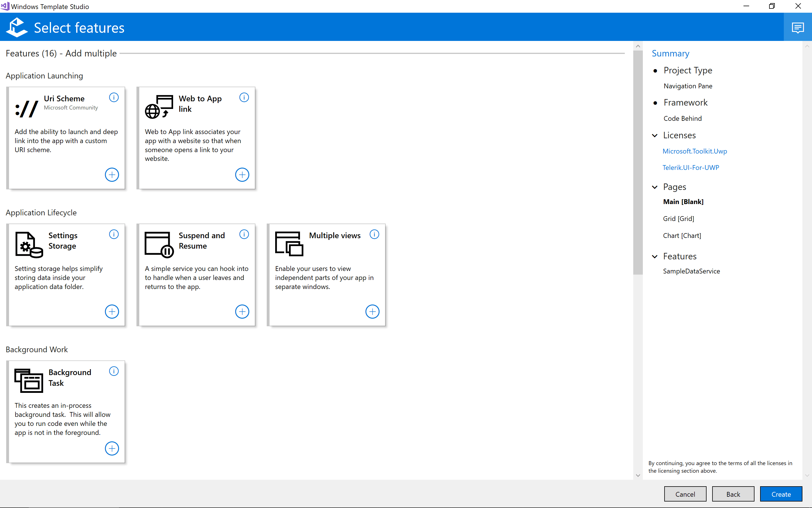Viewport: 812px width, 508px height.
Task: Collapse the Features summary section
Action: (x=655, y=257)
